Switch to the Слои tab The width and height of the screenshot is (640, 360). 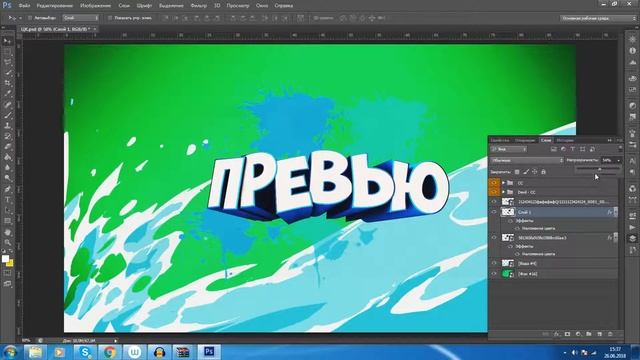tap(546, 140)
